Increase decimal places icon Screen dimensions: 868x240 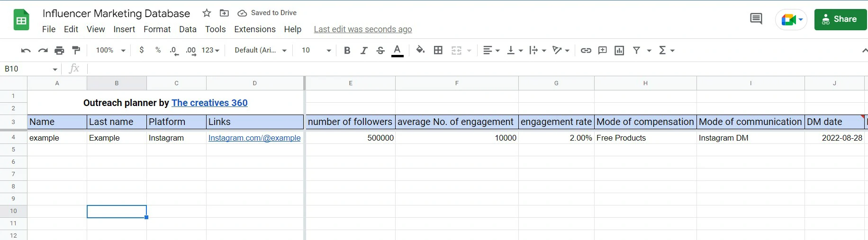point(191,50)
